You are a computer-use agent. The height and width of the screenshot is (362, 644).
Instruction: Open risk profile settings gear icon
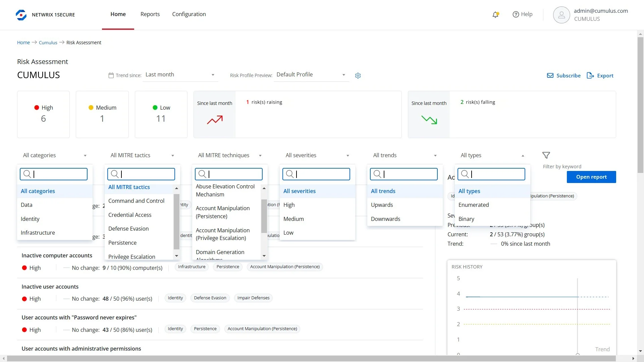tap(358, 76)
